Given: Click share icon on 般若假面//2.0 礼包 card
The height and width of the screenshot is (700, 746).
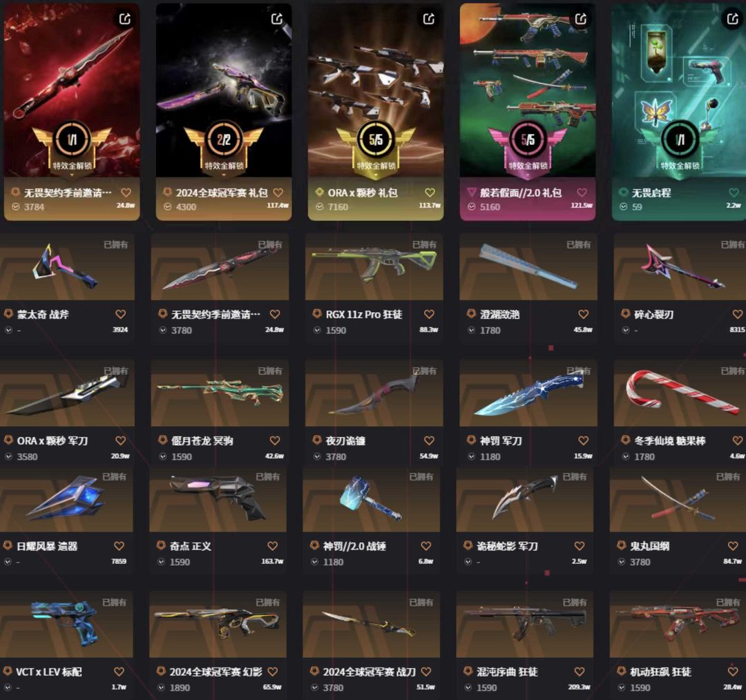Looking at the screenshot, I should (x=580, y=19).
